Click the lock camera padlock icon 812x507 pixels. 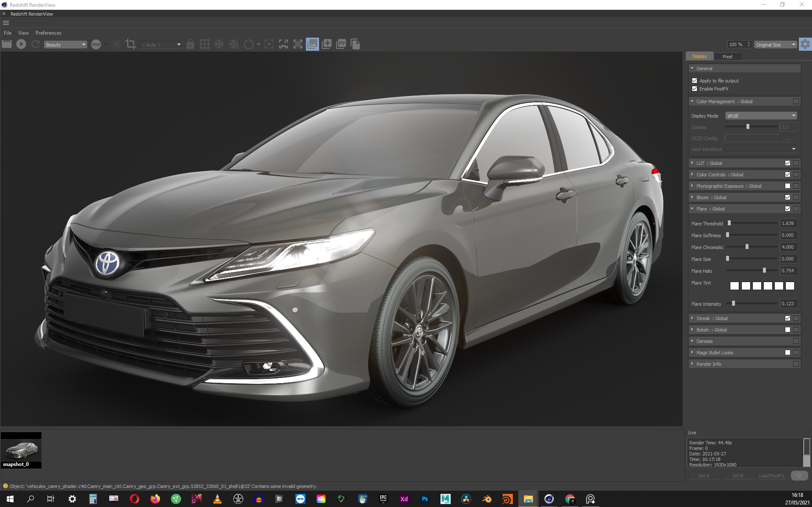pyautogui.click(x=190, y=44)
